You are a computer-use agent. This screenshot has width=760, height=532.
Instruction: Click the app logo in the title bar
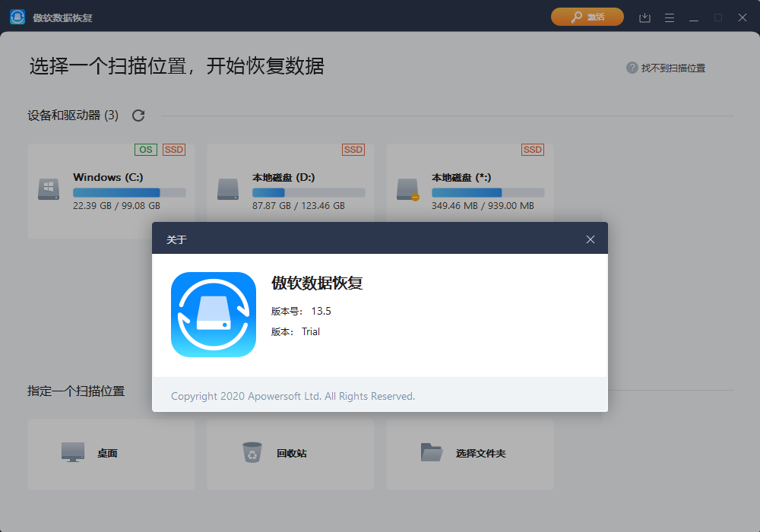17,16
